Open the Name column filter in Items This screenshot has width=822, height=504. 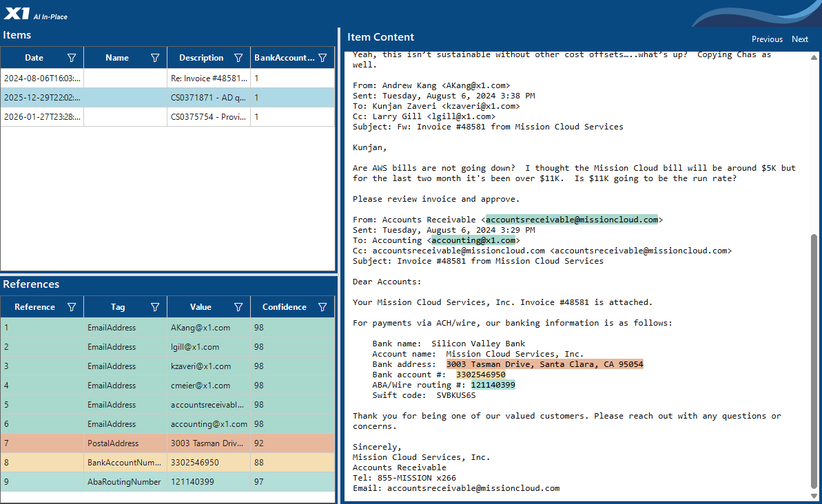(155, 58)
